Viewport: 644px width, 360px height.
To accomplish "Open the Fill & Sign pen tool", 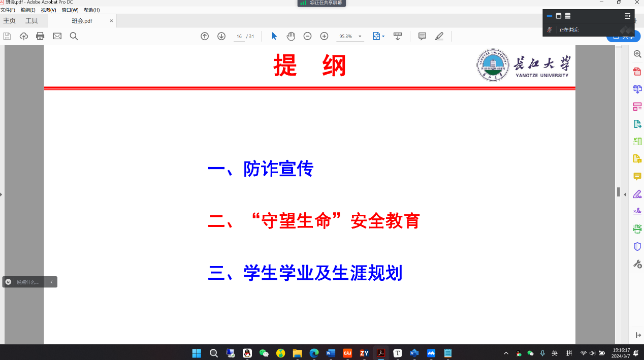I will 637,194.
